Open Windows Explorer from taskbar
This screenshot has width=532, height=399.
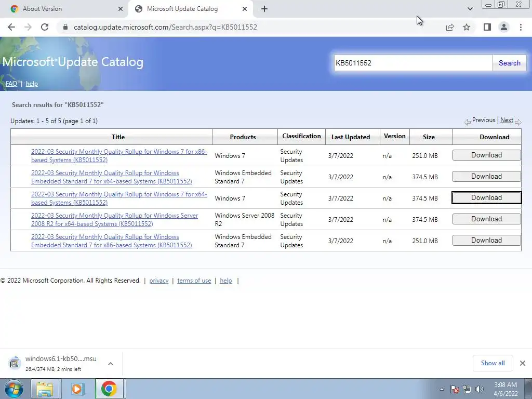coord(45,389)
